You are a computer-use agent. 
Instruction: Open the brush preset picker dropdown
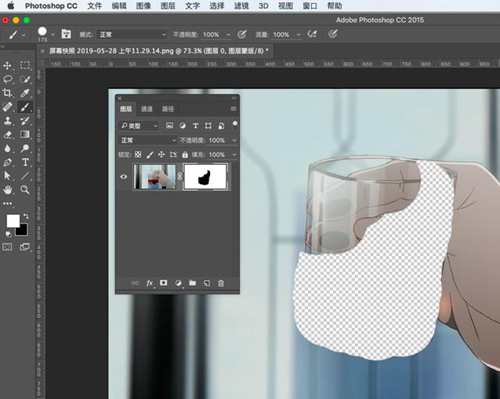(45, 33)
